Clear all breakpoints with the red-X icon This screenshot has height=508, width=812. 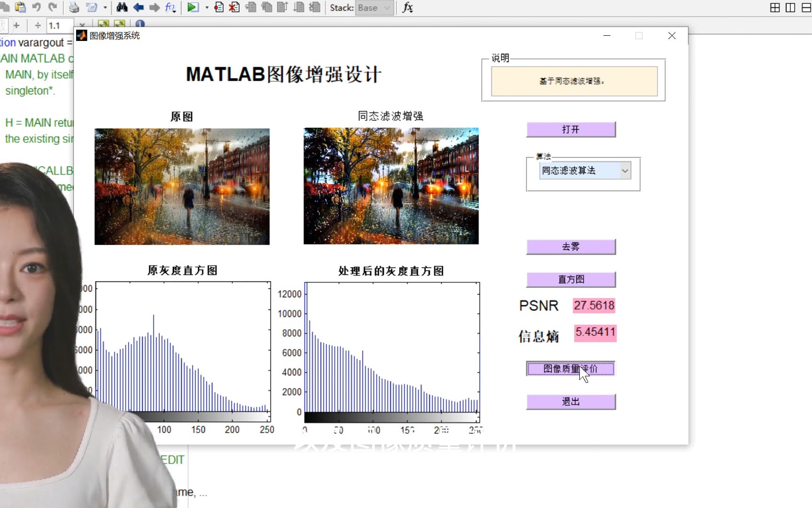[x=234, y=8]
